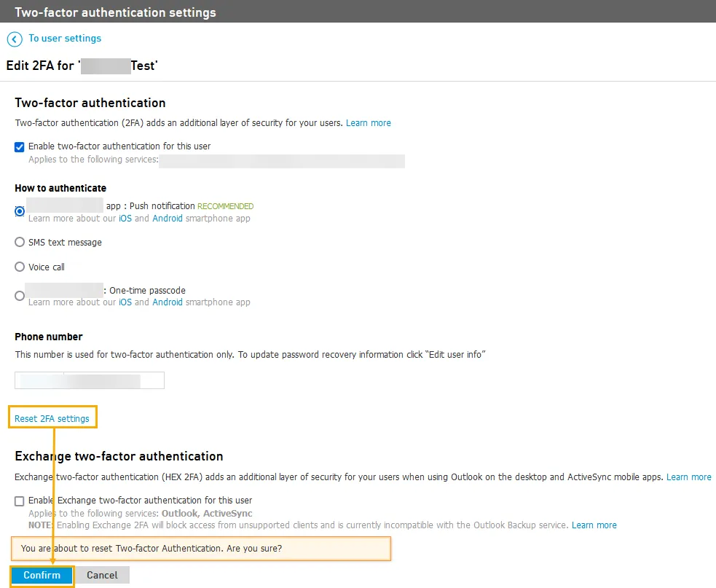Click the RECOMMENDED label text

(226, 206)
